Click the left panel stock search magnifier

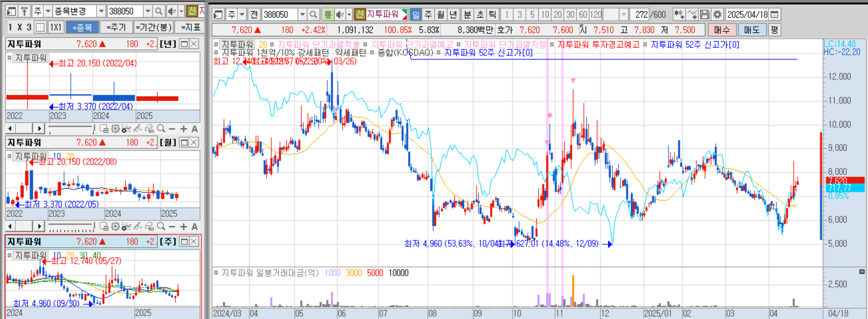(159, 11)
